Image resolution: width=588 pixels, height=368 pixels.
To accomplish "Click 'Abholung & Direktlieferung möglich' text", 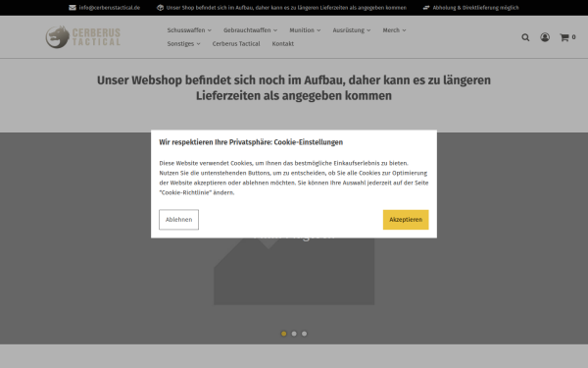I will (475, 8).
